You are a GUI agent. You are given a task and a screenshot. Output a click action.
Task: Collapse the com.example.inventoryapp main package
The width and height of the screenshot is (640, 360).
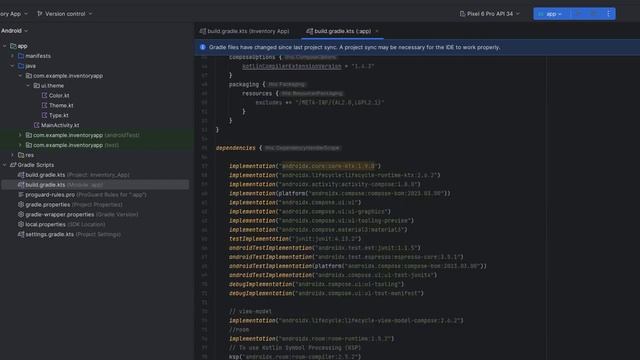[x=20, y=76]
